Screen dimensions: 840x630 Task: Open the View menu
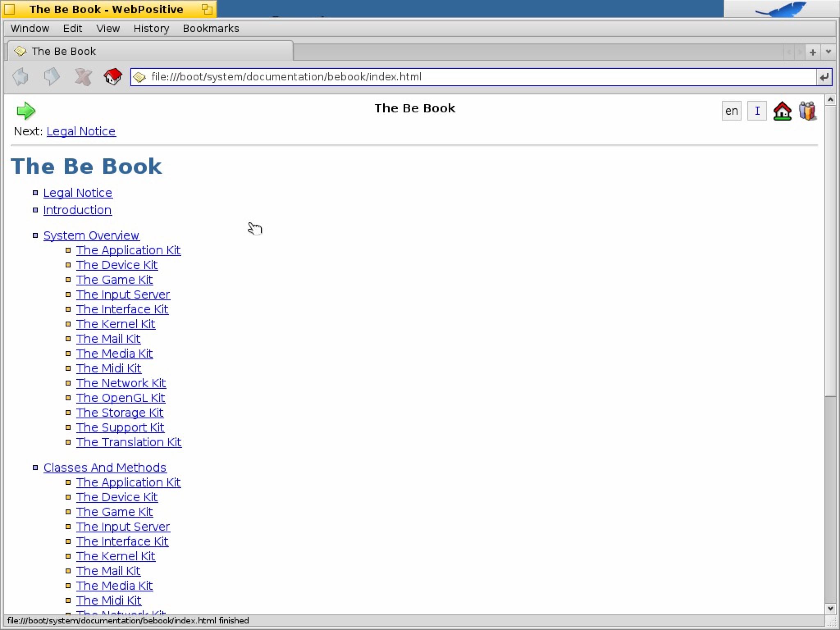click(108, 28)
